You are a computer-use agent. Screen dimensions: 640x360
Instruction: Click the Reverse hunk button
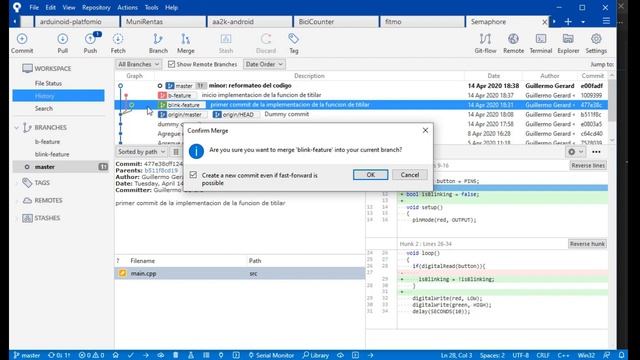[x=587, y=244]
